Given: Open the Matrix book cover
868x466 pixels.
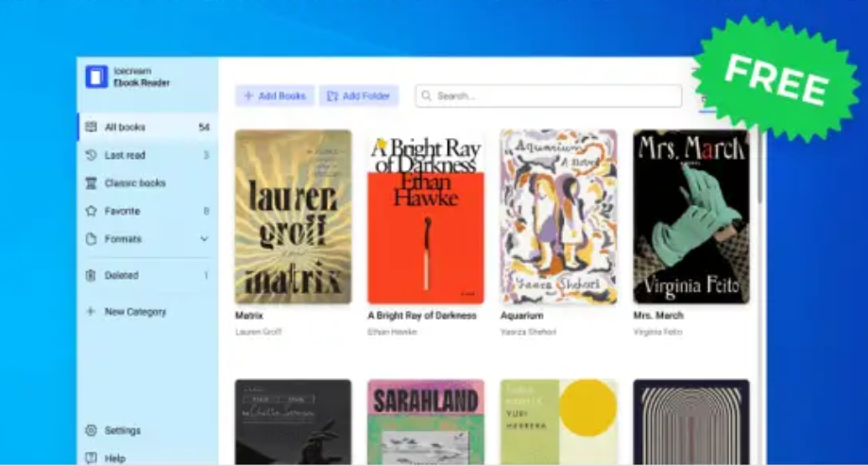Looking at the screenshot, I should (x=293, y=216).
